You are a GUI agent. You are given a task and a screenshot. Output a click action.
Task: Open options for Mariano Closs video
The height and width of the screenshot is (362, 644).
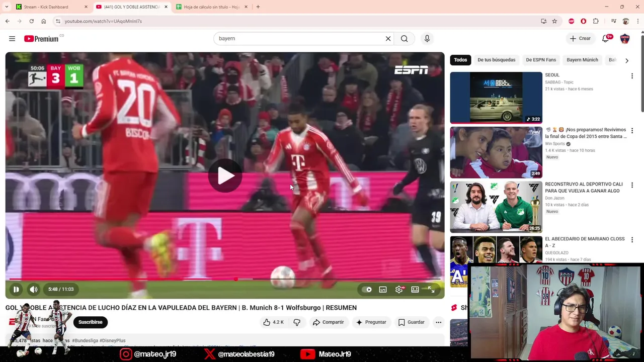pos(632,240)
